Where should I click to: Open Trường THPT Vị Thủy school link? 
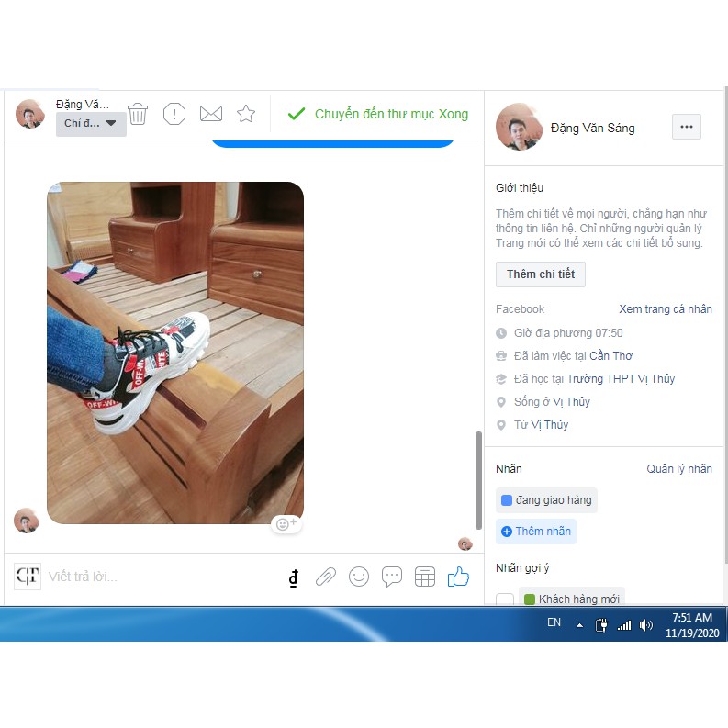click(x=621, y=379)
